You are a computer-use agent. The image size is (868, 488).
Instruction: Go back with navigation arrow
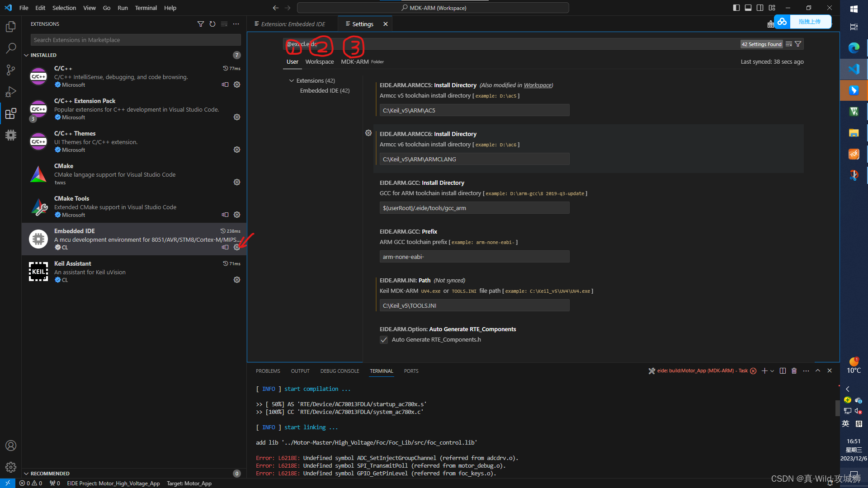pos(276,8)
